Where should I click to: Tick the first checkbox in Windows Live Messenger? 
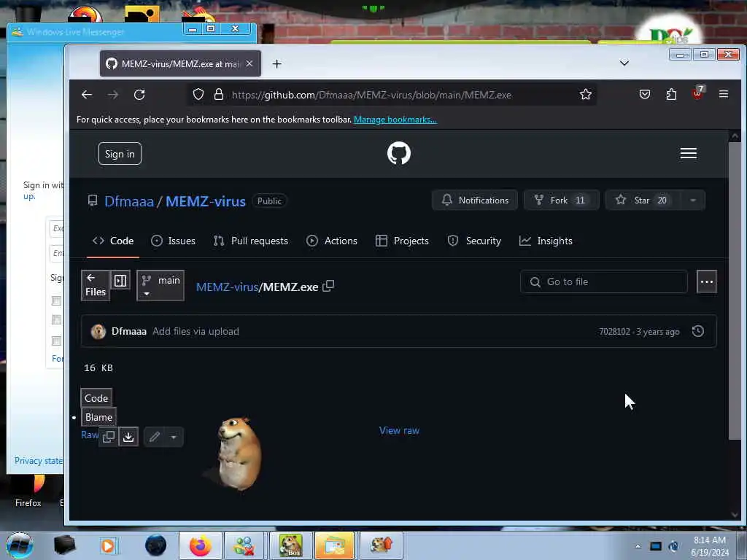pos(56,300)
